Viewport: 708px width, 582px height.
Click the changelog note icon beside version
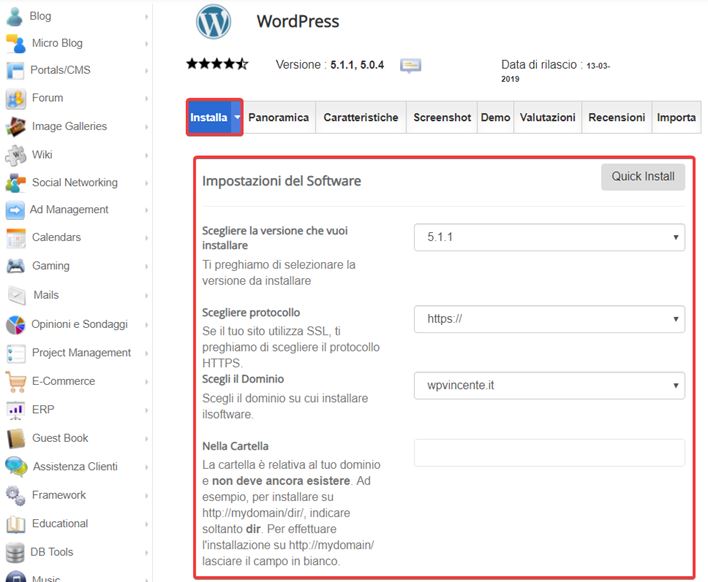(x=410, y=65)
